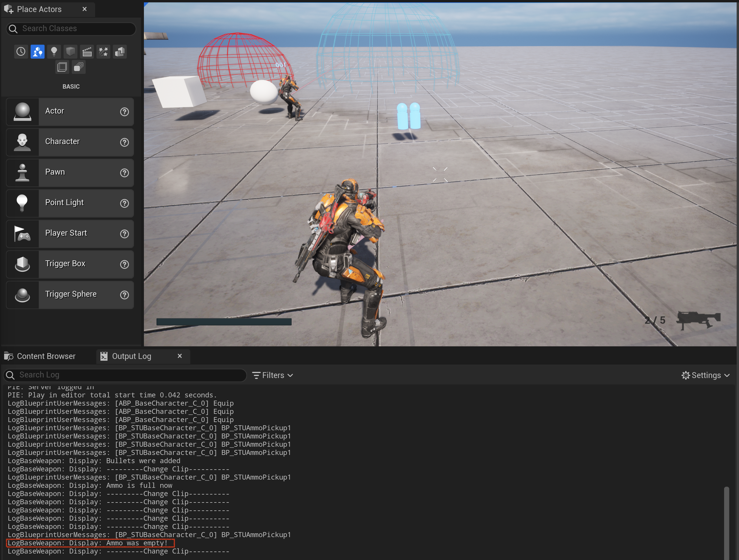Open help for the Character class

click(125, 142)
